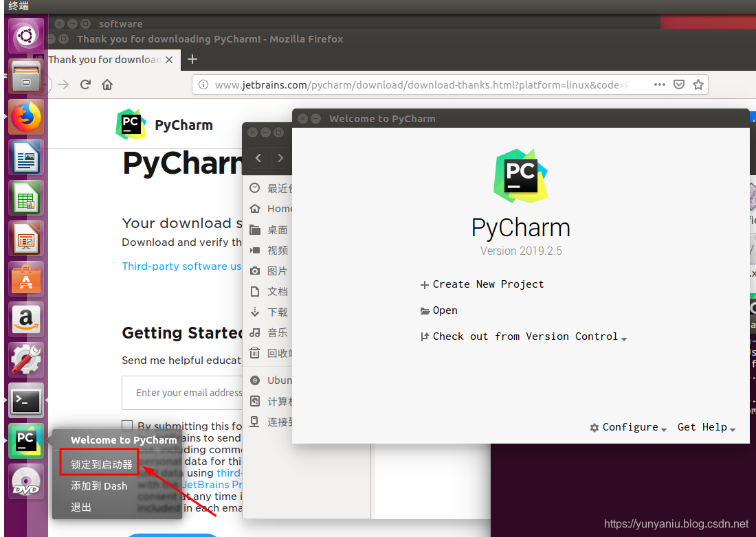Open Files manager from launcher
The width and height of the screenshot is (756, 537).
[x=26, y=77]
